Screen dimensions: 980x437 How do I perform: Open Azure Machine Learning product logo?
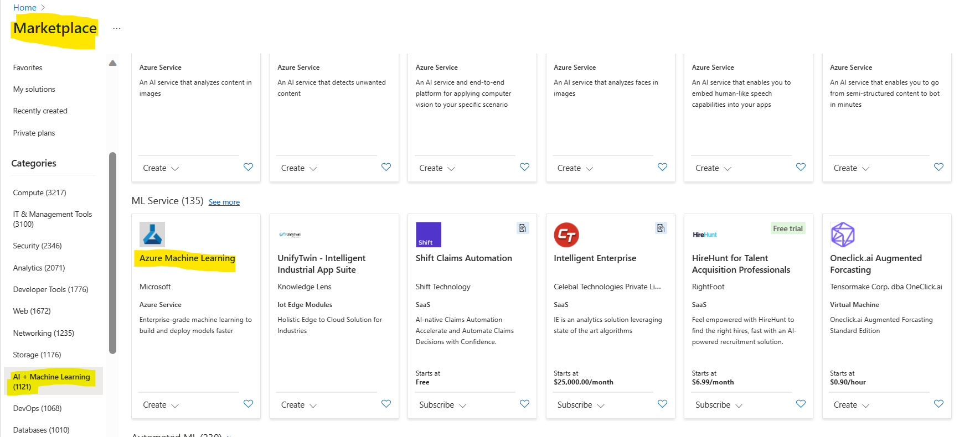[152, 235]
